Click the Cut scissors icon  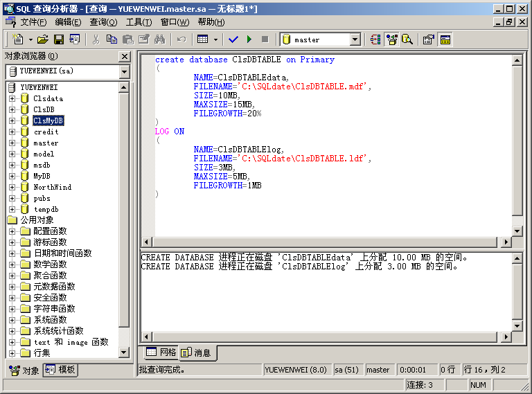96,39
